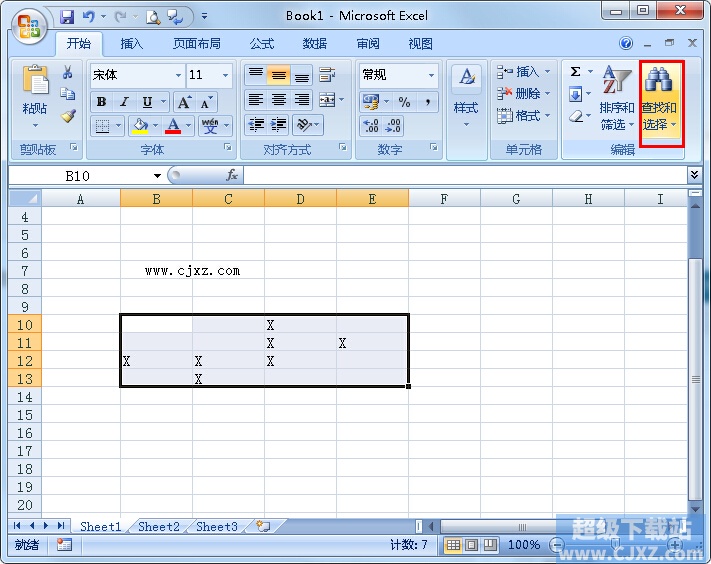
Task: Activate the Format Painter brush
Action: 68,116
